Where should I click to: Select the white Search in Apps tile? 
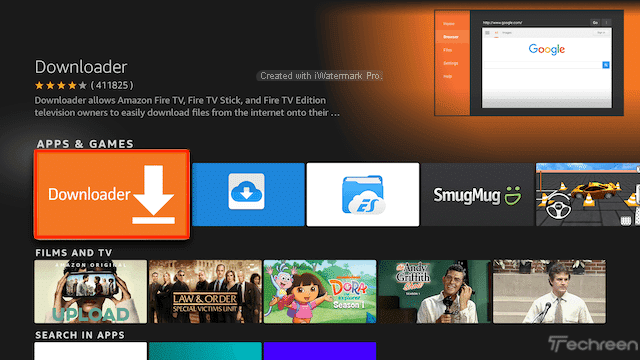coord(91,351)
